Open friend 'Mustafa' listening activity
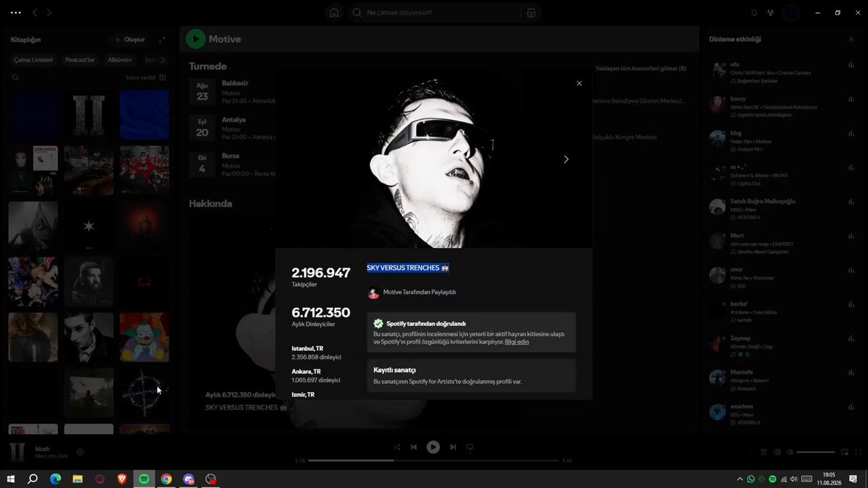This screenshot has height=488, width=868. coord(783,380)
